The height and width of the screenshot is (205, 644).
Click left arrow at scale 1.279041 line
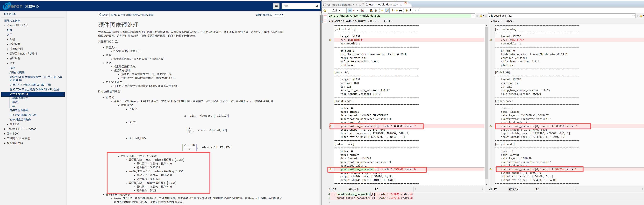330,169
